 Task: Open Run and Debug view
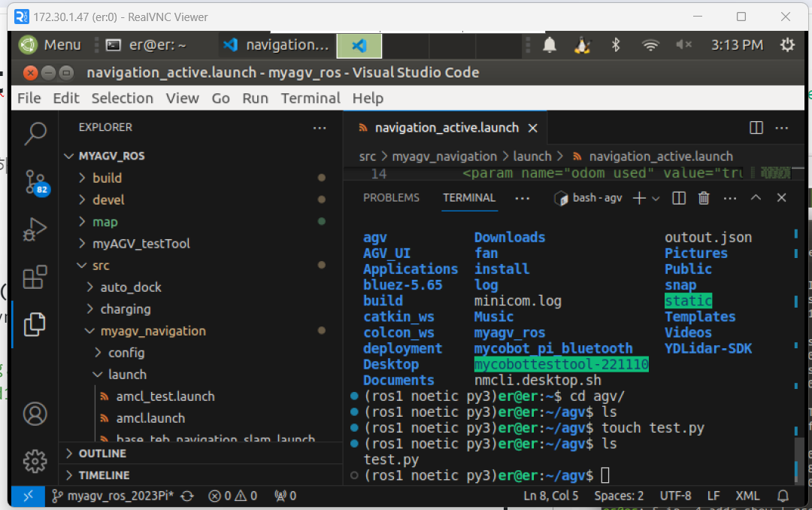coord(35,229)
